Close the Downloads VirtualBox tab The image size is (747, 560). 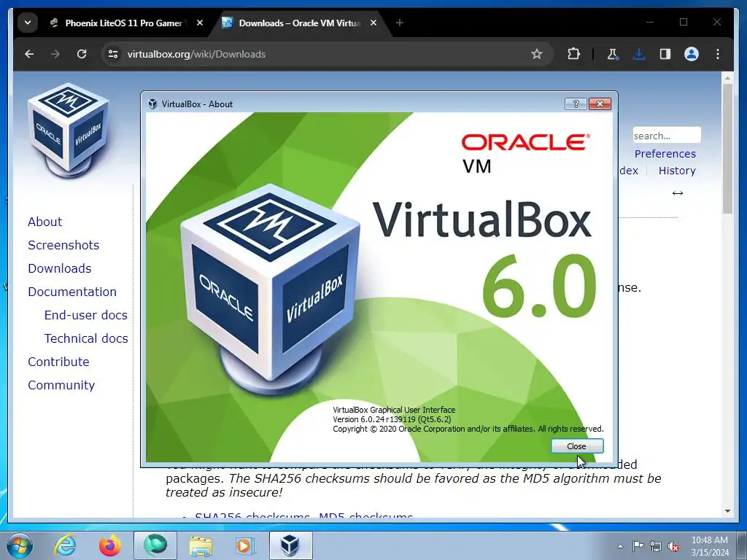click(x=373, y=23)
